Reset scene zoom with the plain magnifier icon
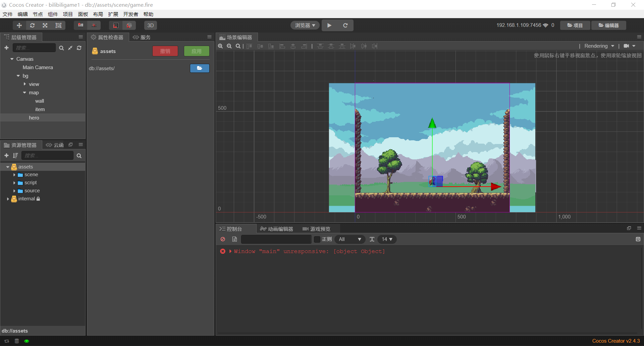The width and height of the screenshot is (644, 346). click(x=238, y=46)
